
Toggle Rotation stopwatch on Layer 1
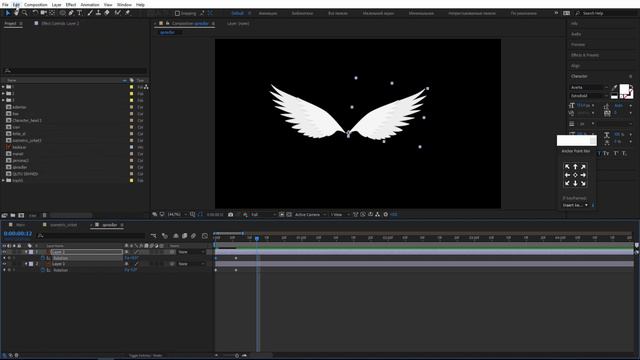point(42,270)
